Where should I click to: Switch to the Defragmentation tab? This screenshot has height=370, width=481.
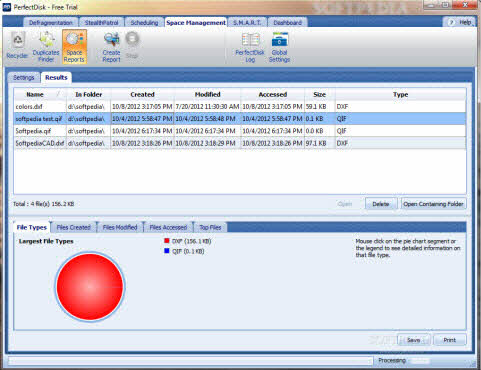pos(51,23)
